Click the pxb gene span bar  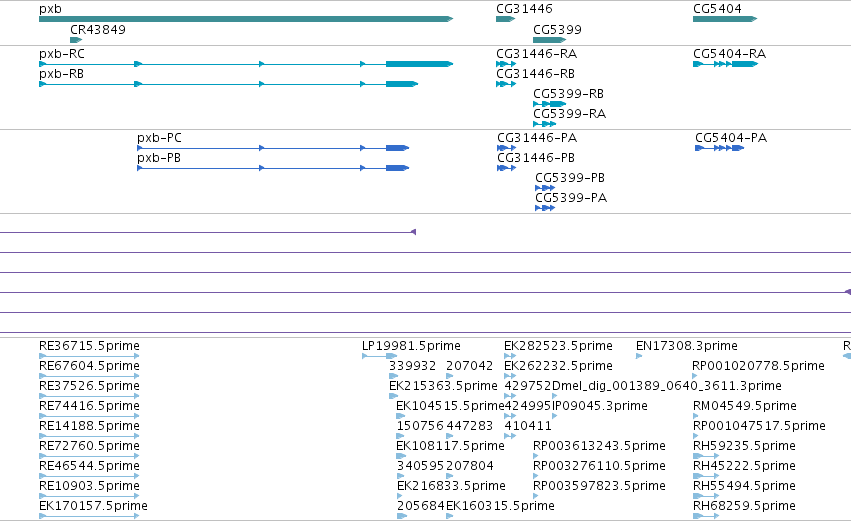(x=246, y=19)
